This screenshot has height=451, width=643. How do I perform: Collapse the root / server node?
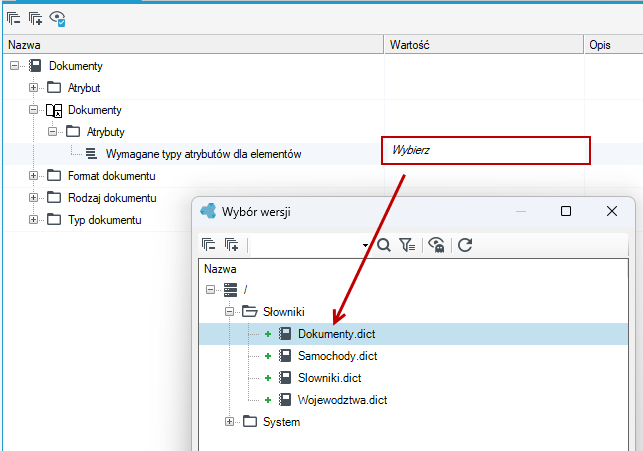210,290
